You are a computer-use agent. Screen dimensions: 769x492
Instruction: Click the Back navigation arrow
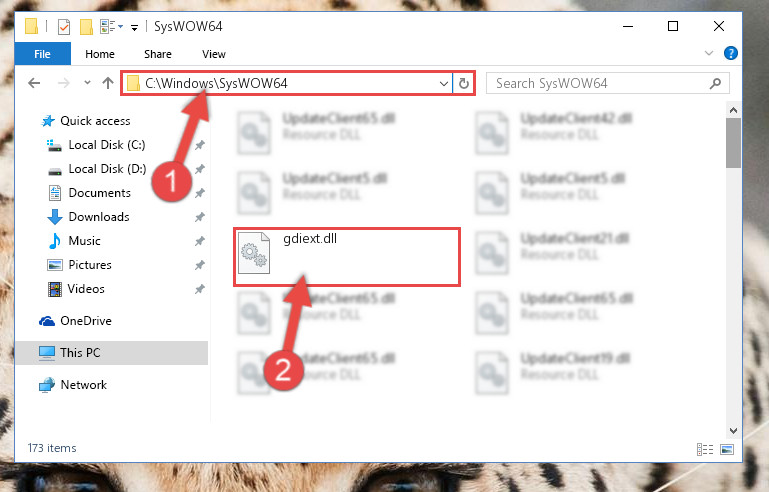point(34,83)
